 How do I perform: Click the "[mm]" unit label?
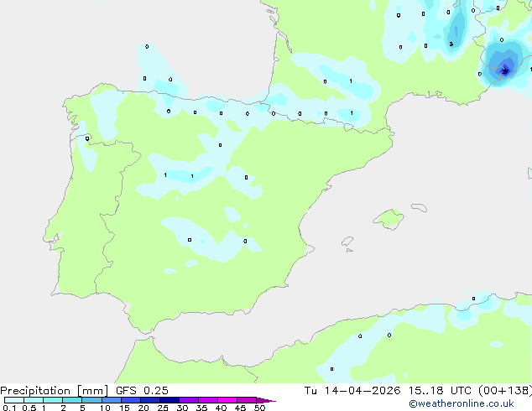point(93,391)
